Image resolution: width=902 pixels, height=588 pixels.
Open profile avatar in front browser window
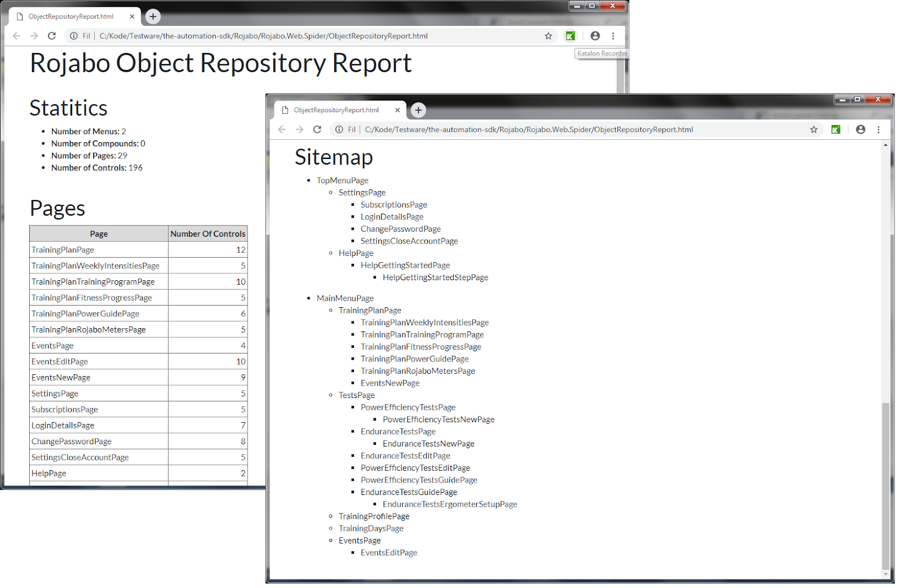coord(861,129)
